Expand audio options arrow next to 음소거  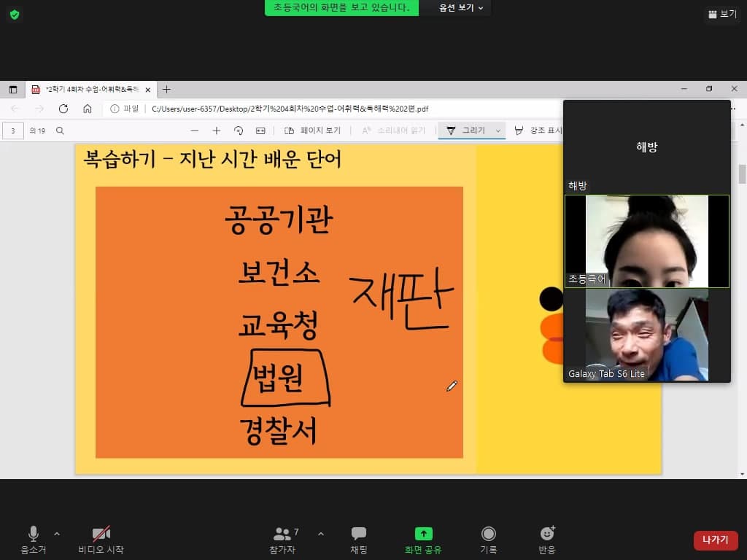pyautogui.click(x=57, y=534)
